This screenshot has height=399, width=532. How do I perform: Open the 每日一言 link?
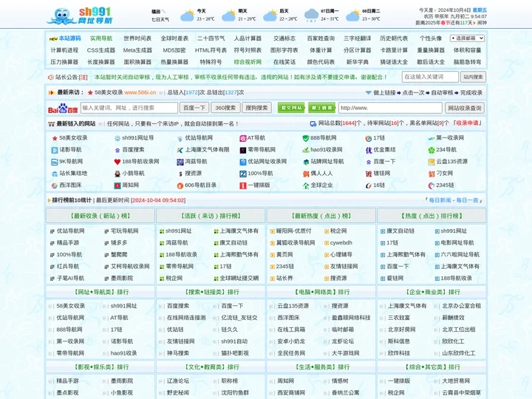pos(467,200)
